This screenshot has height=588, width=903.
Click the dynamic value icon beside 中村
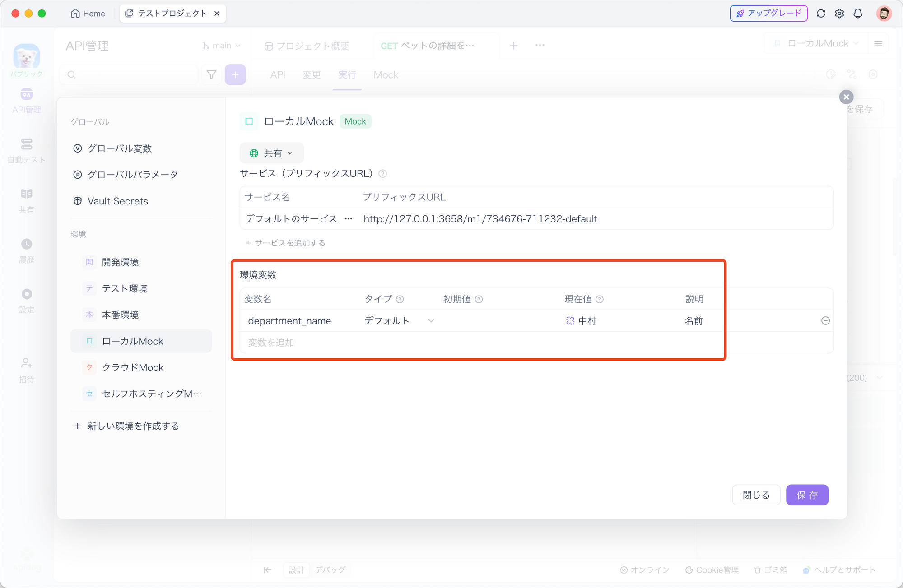point(570,321)
